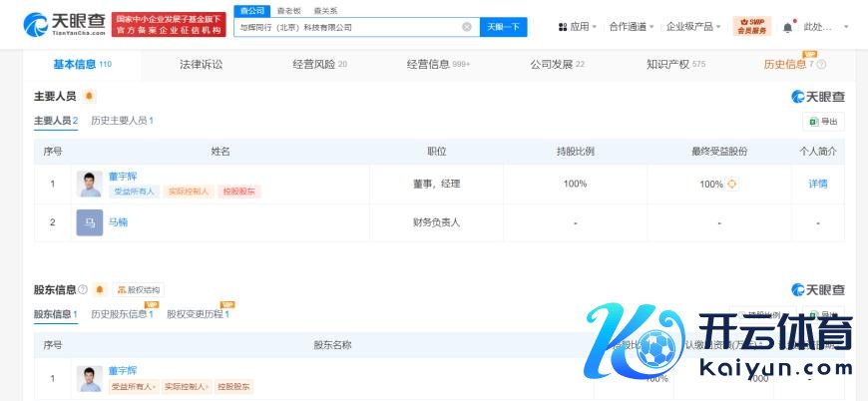
Task: Click the alert bell beside 主要人员
Action: (89, 96)
